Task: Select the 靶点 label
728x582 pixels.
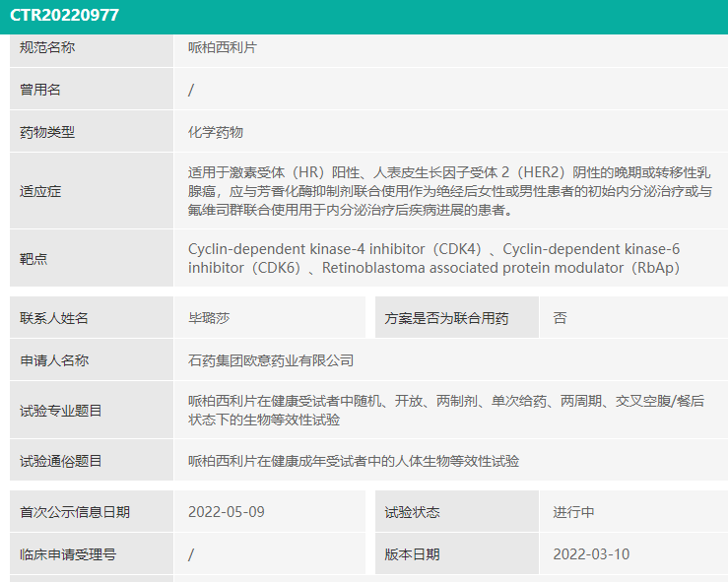Action: 33,259
